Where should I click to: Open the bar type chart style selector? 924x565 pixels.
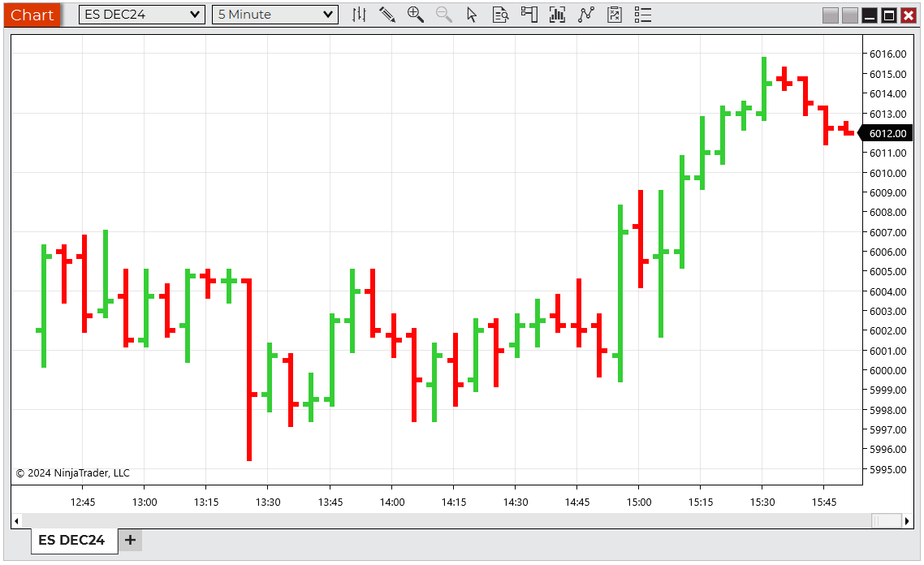click(359, 15)
